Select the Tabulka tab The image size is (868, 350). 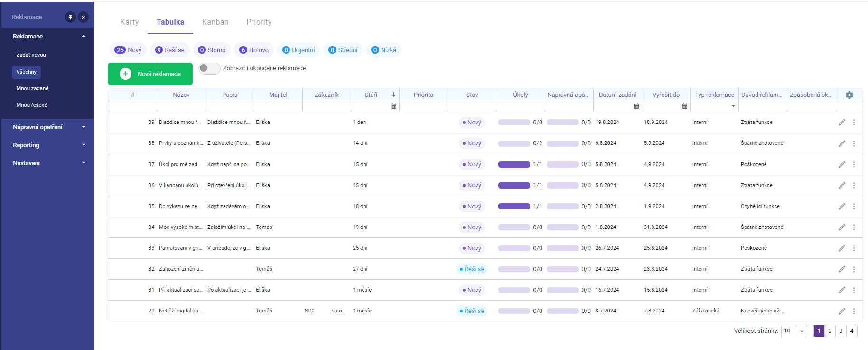click(x=170, y=22)
